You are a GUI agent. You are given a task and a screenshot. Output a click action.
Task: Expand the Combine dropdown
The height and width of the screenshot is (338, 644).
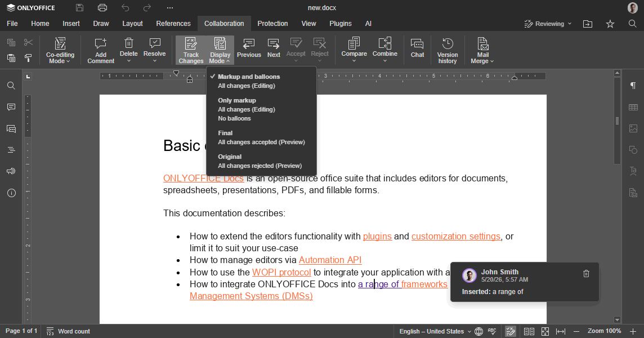tap(385, 61)
